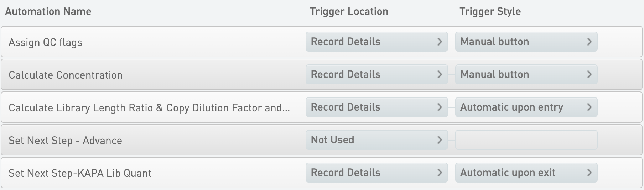
Task: Select the Set Next Step - Advance row
Action: pyautogui.click(x=65, y=141)
